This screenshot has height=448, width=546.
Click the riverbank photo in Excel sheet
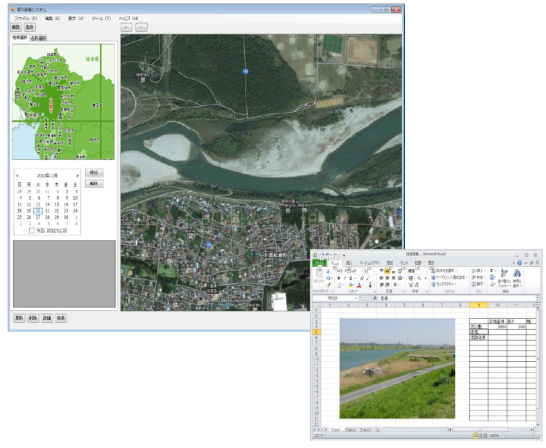point(397,368)
